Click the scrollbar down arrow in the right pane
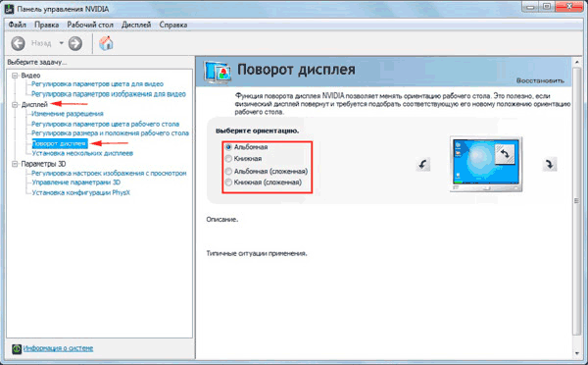Image resolution: width=588 pixels, height=365 pixels. click(577, 353)
